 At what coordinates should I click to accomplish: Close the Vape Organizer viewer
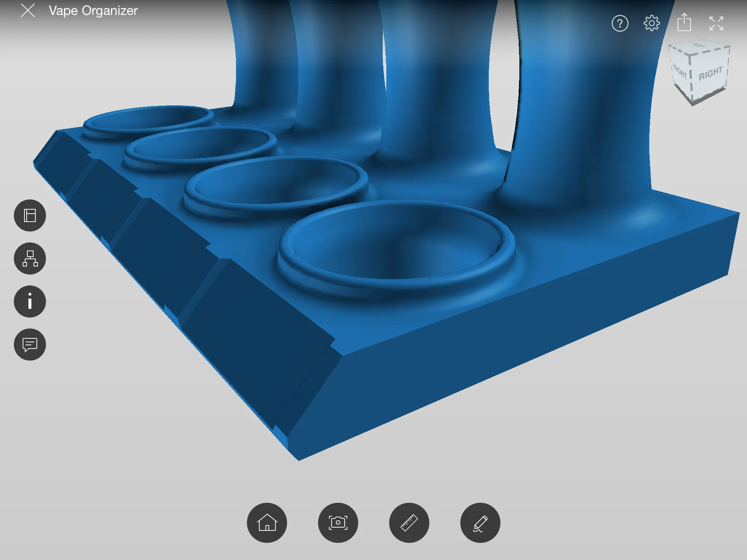(x=28, y=11)
